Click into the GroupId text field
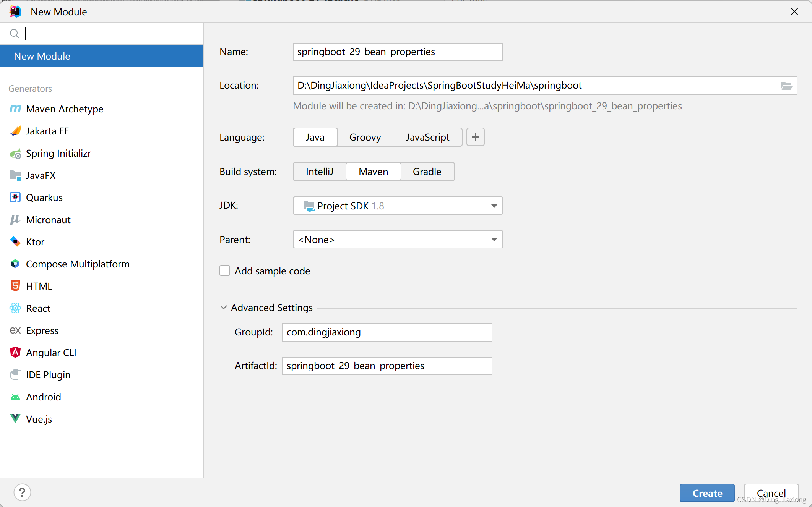The width and height of the screenshot is (812, 507). (387, 332)
